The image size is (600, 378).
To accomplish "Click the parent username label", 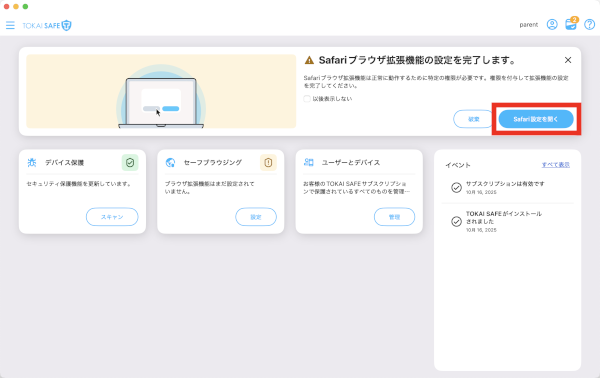I will (x=528, y=25).
